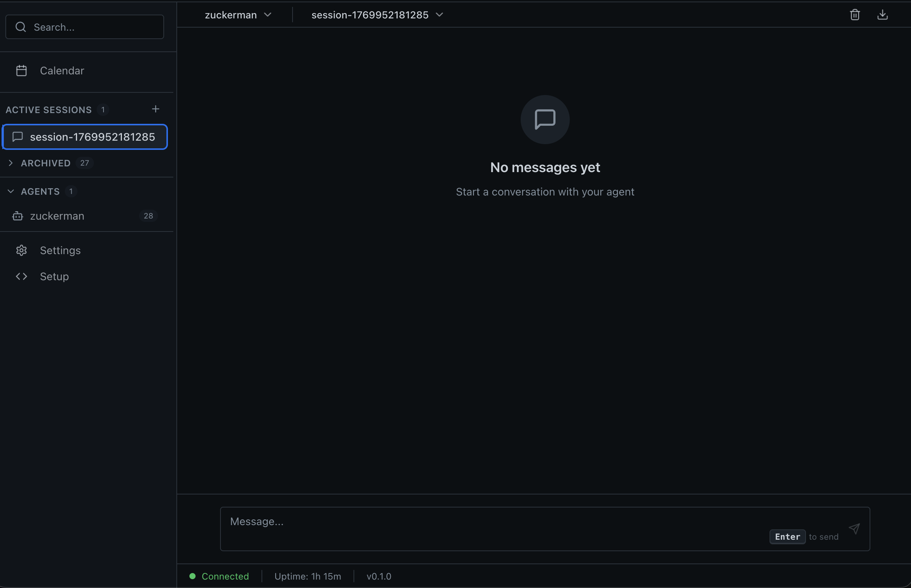Viewport: 911px width, 588px height.
Task: Click the search magnifier icon
Action: (x=21, y=27)
